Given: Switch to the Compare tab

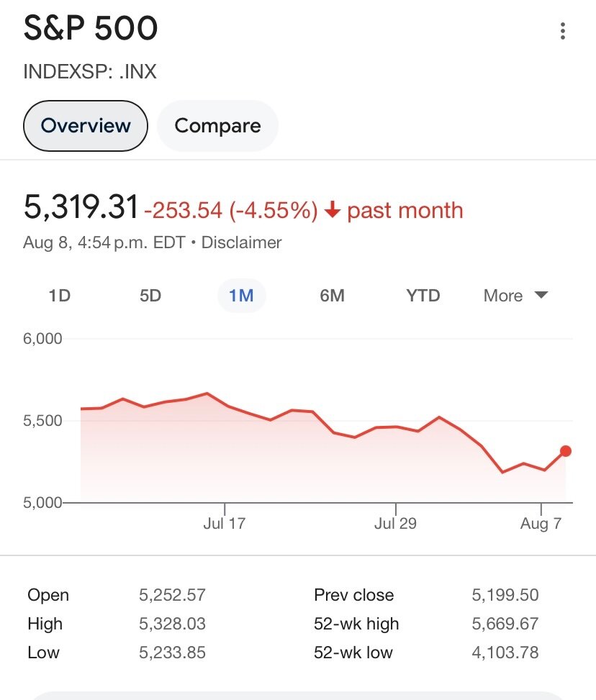Looking at the screenshot, I should click(217, 126).
